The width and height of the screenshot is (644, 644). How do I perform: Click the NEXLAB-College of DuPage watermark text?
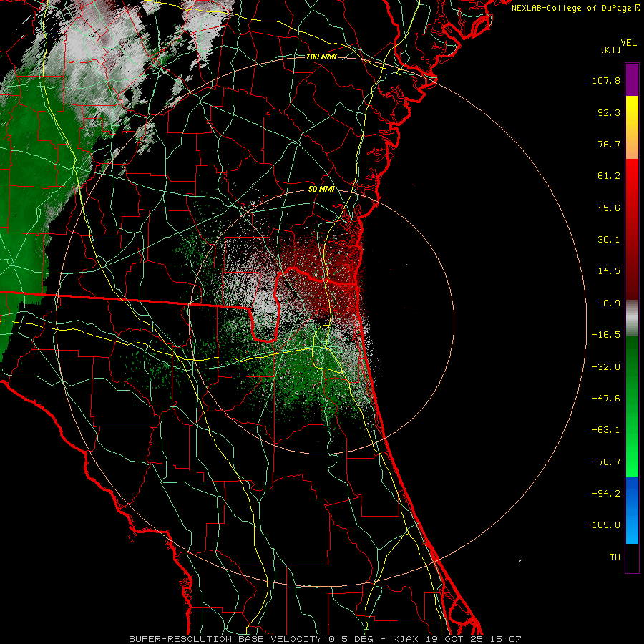576,8
